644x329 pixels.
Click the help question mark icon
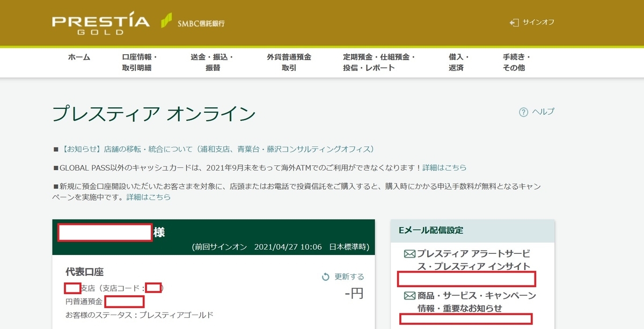[523, 112]
